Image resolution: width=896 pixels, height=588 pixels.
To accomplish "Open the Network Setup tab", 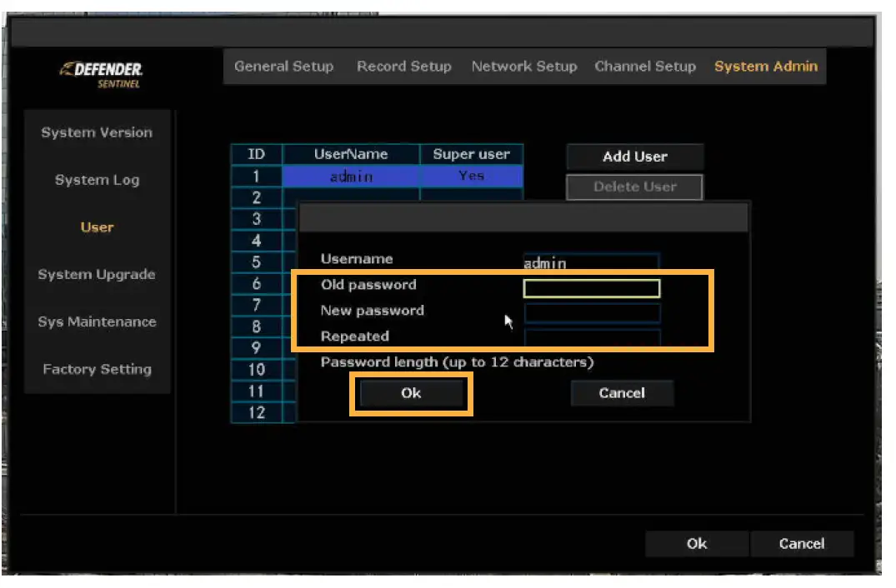I will tap(524, 67).
